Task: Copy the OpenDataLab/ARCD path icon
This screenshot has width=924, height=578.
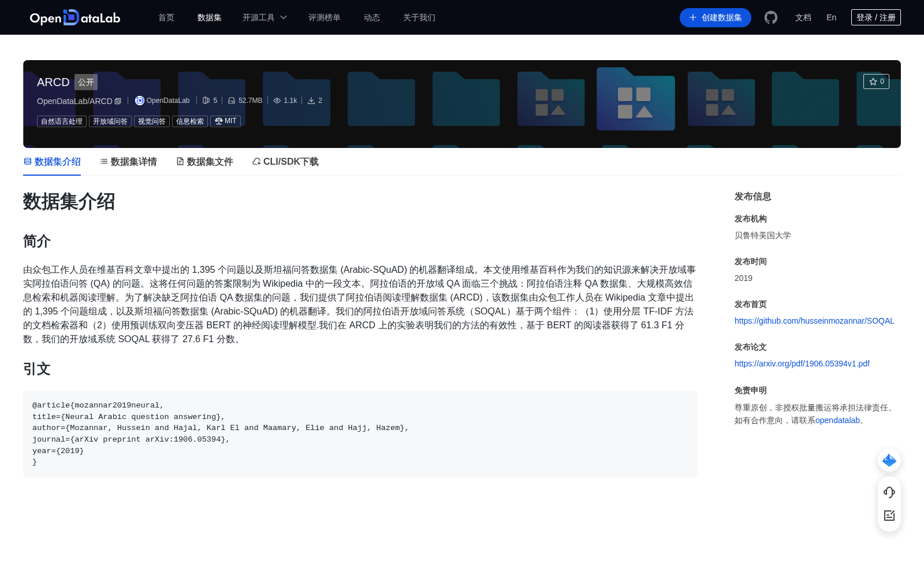Action: (118, 101)
